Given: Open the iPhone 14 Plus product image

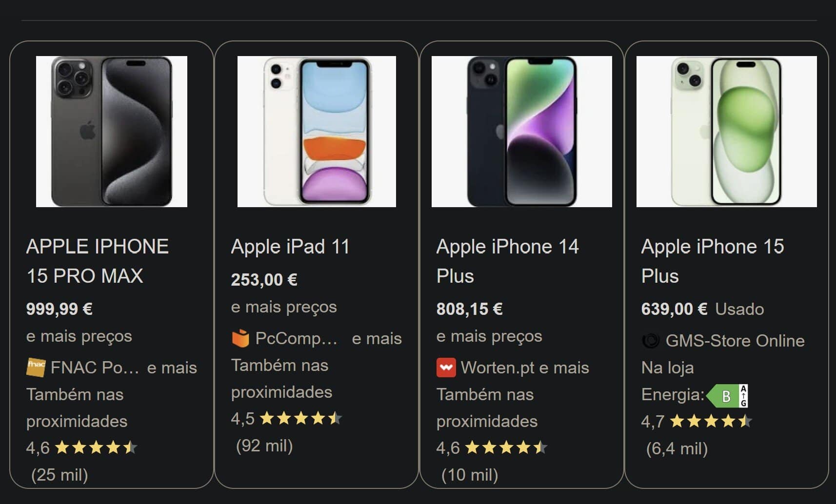Looking at the screenshot, I should tap(521, 132).
